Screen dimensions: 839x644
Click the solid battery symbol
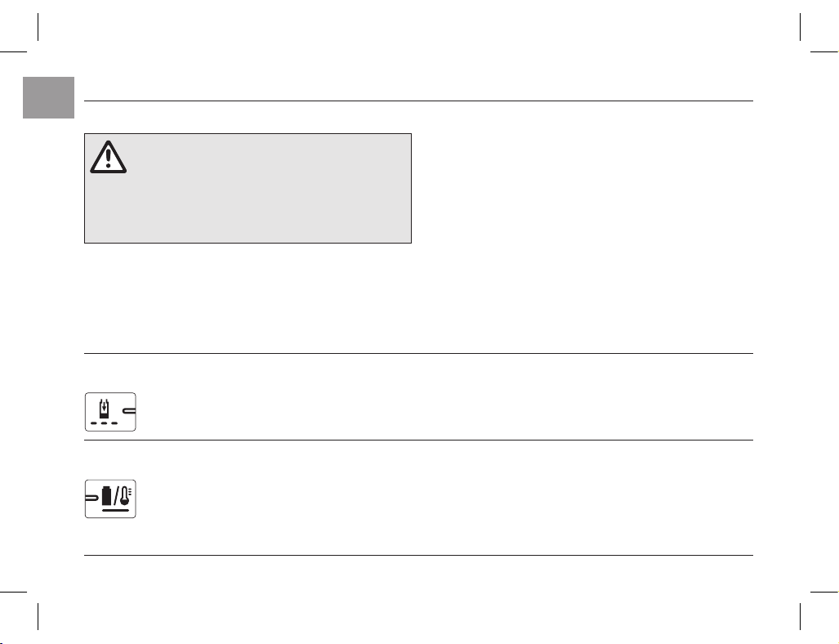107,496
